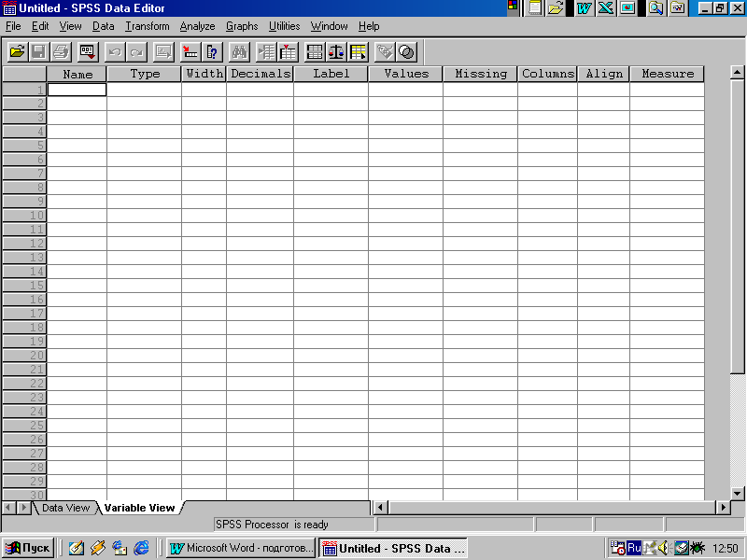Click the Print toolbar icon
Image resolution: width=747 pixels, height=560 pixels.
61,52
